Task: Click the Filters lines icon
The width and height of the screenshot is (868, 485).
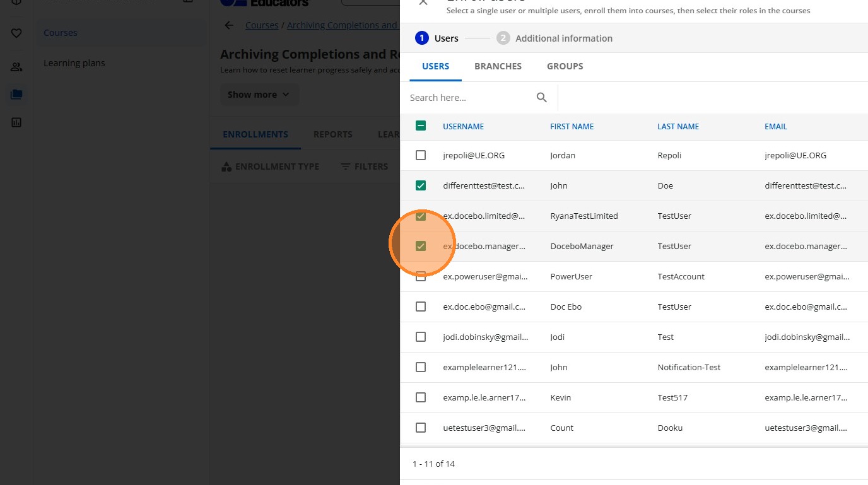Action: click(346, 167)
